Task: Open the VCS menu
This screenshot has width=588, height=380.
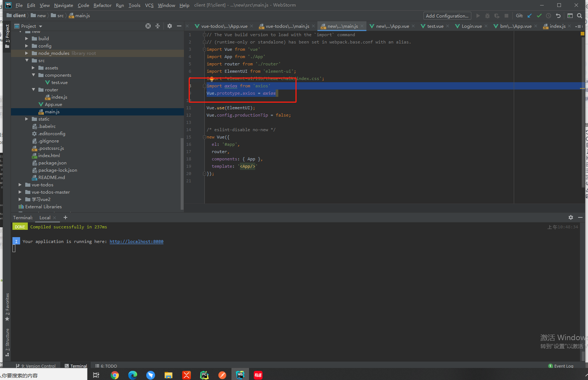Action: (x=149, y=5)
